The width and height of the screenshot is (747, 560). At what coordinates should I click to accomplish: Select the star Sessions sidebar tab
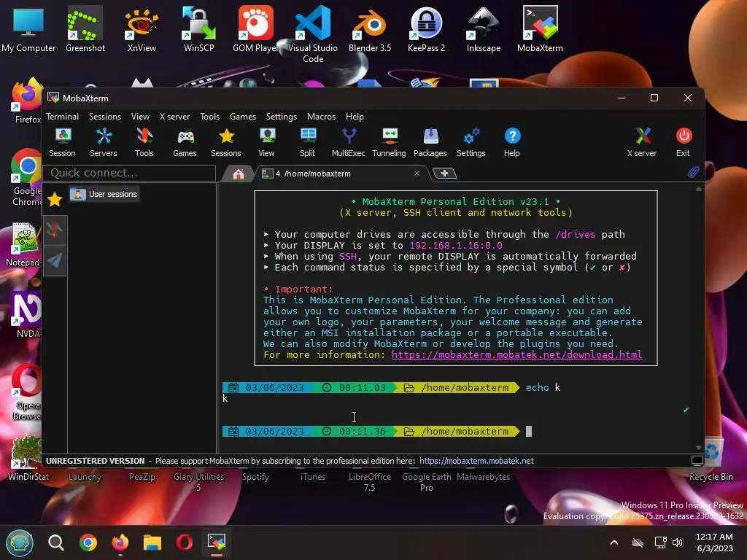coord(55,200)
